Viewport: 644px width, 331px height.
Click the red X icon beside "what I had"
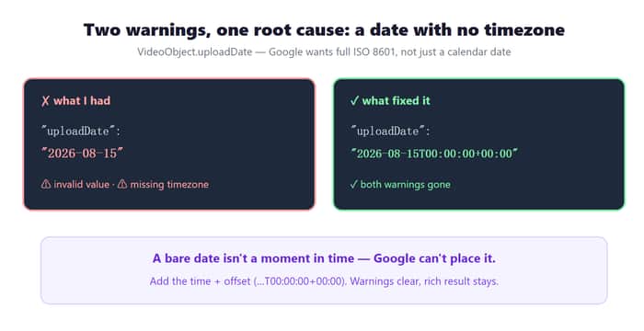[45, 101]
